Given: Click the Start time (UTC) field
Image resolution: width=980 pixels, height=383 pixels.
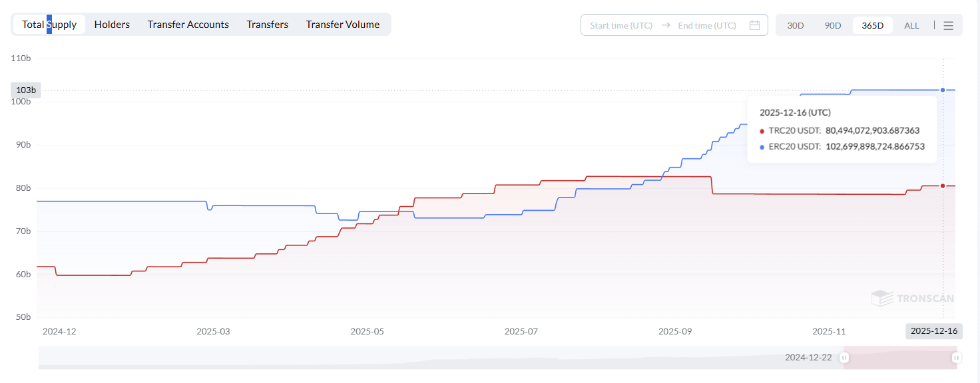Looking at the screenshot, I should pos(621,25).
